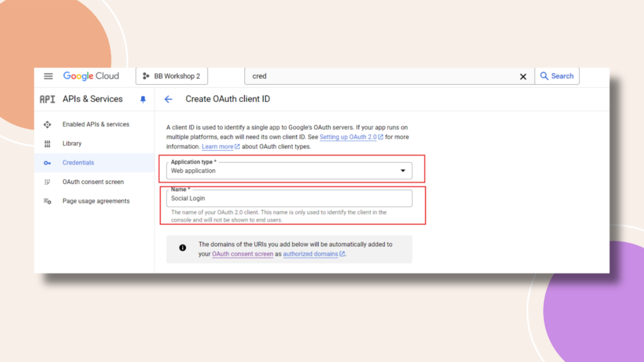644x362 pixels.
Task: Open OAuth consent screen in the sidebar
Action: [x=93, y=182]
